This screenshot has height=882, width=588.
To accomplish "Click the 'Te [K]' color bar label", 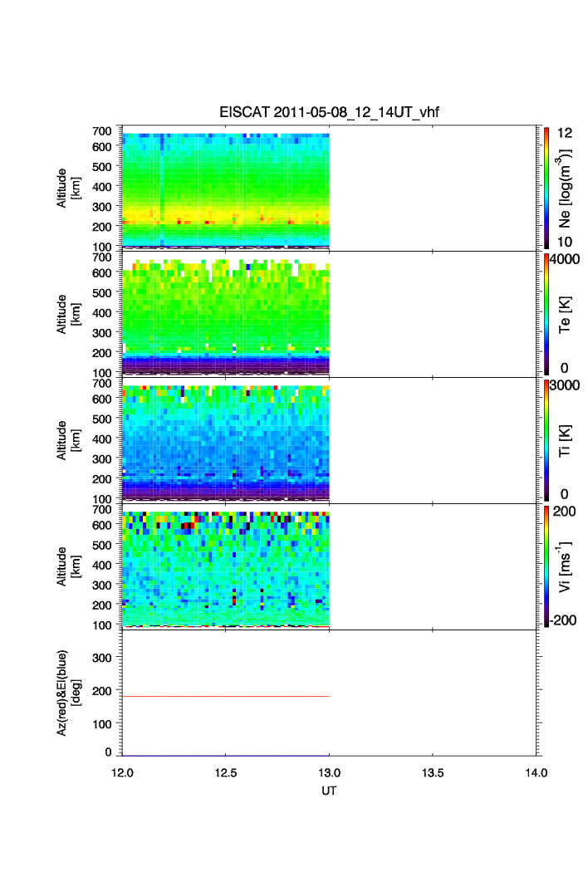I will point(565,315).
